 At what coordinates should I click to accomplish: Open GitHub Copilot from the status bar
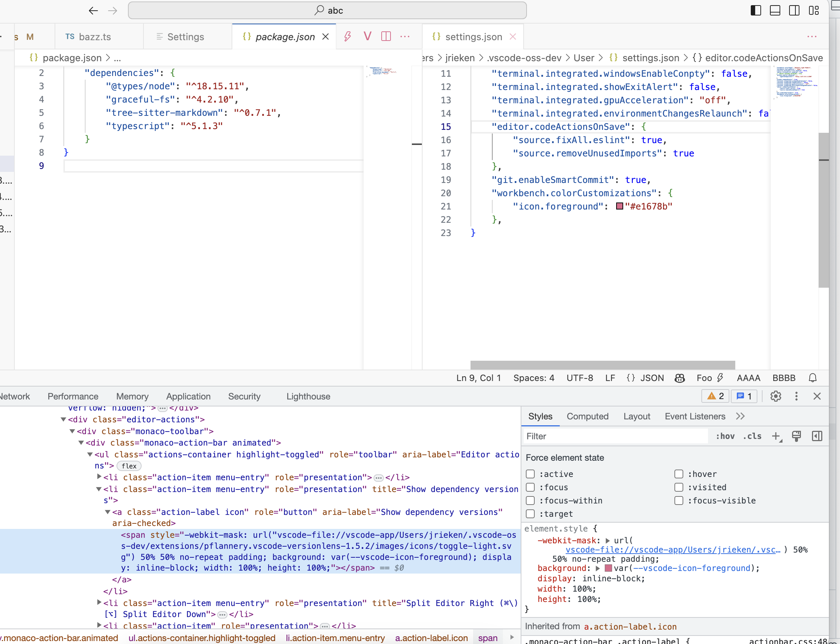point(680,378)
